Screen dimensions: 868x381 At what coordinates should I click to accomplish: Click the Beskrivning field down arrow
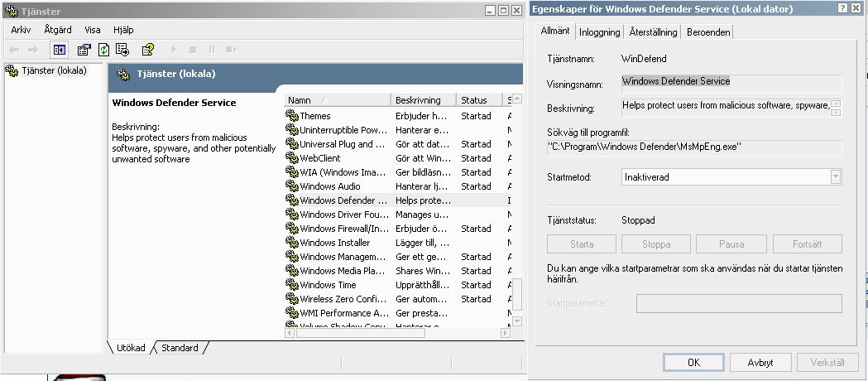pos(836,113)
